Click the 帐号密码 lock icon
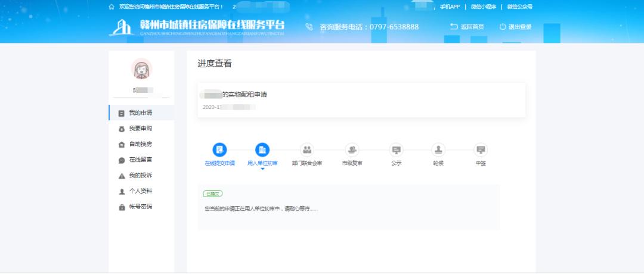Viewport: 644px width, 274px height. point(122,207)
